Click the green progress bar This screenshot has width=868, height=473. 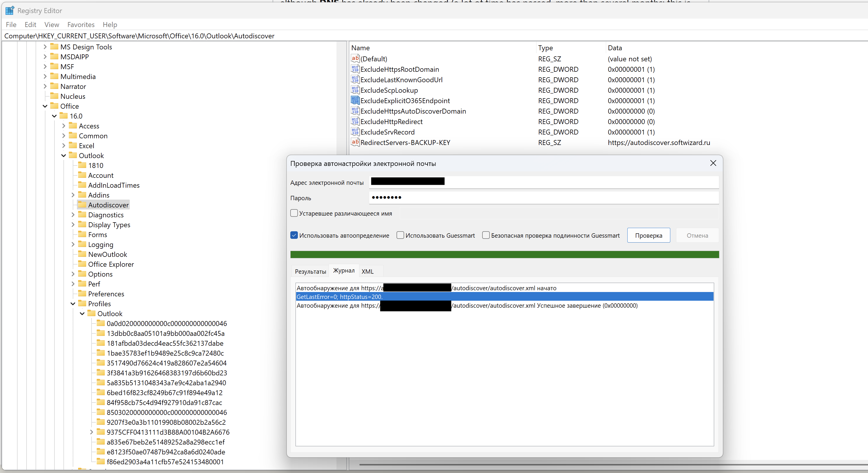coord(505,255)
